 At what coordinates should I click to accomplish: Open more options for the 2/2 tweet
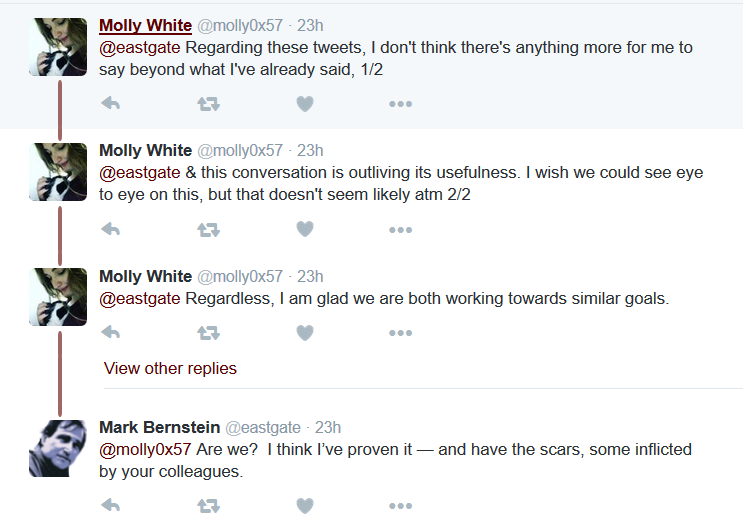tap(400, 230)
